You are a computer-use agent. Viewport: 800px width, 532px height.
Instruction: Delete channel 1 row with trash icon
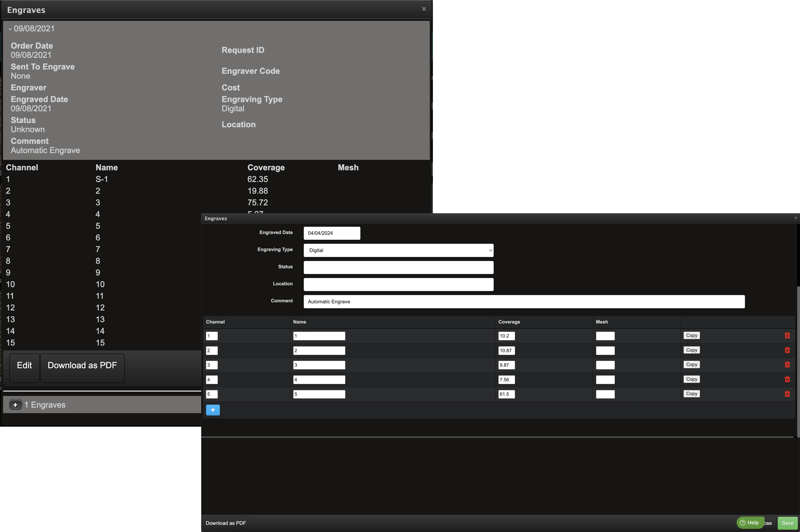787,336
